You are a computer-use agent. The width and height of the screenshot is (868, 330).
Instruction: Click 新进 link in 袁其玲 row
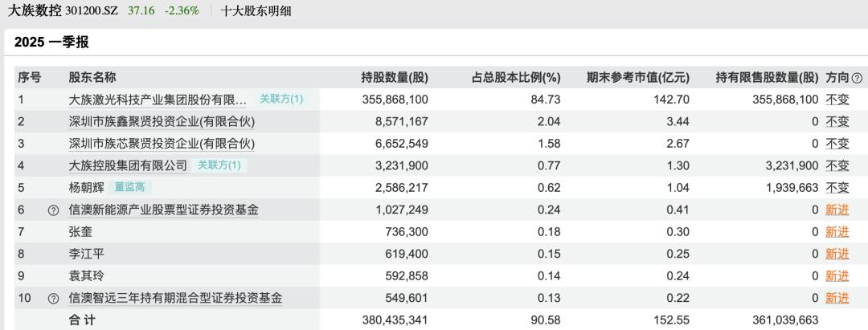coord(837,276)
